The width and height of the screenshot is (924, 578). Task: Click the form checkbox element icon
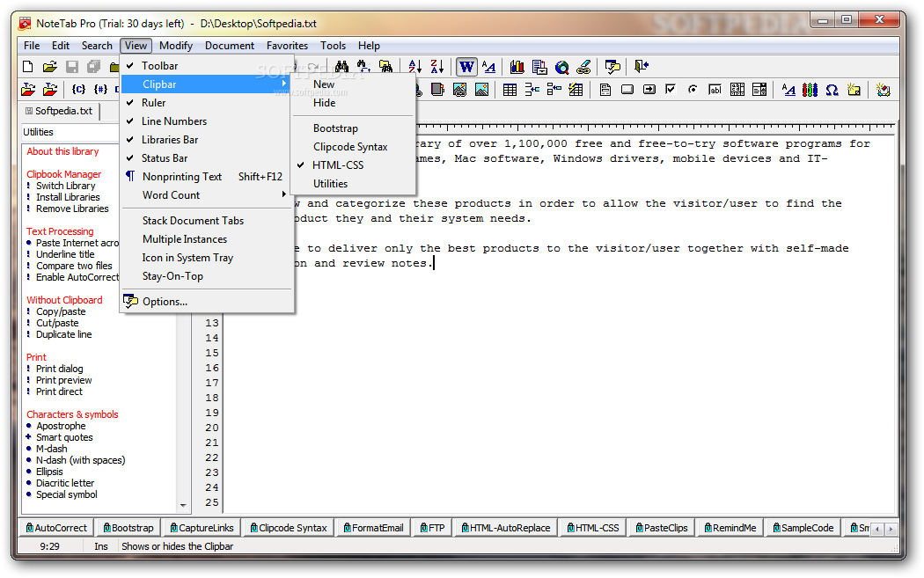pos(671,90)
